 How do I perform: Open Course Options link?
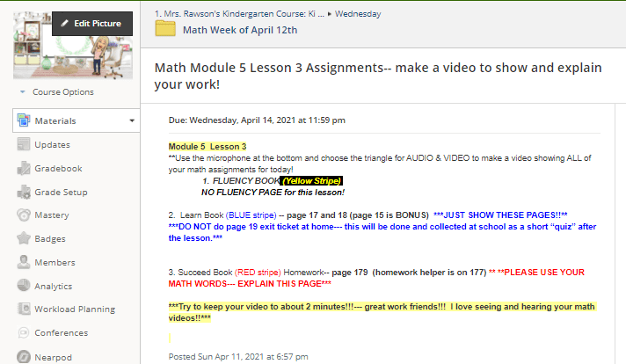click(63, 91)
